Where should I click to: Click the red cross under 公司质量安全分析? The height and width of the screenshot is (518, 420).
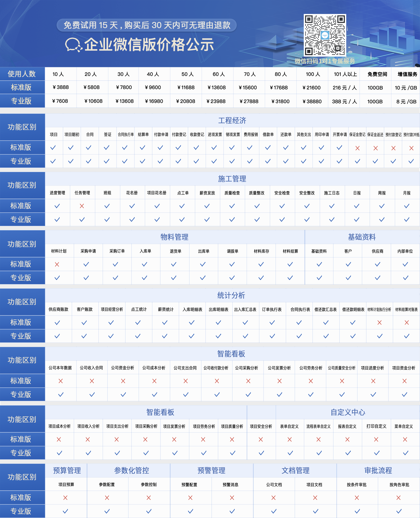coord(342,381)
